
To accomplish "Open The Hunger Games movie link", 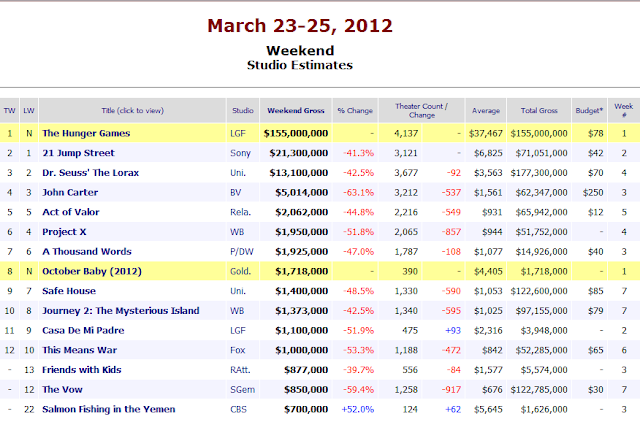I will point(86,133).
